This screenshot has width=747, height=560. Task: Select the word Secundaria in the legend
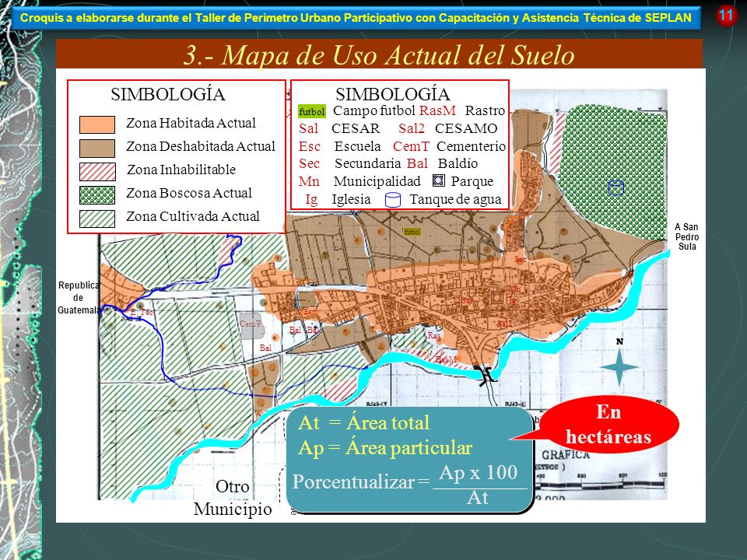tap(367, 163)
